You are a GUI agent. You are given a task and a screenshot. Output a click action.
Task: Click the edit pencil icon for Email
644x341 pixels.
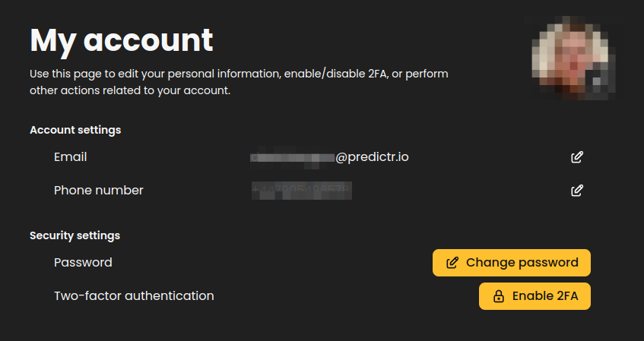577,157
